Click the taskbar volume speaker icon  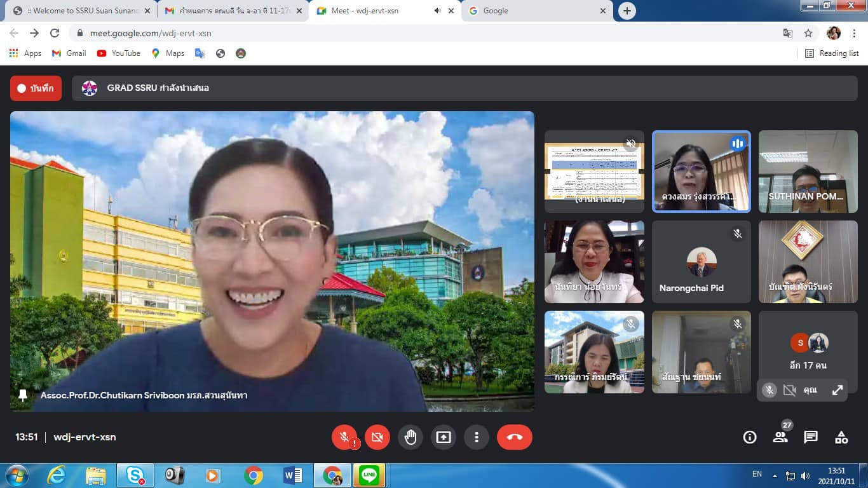point(805,475)
